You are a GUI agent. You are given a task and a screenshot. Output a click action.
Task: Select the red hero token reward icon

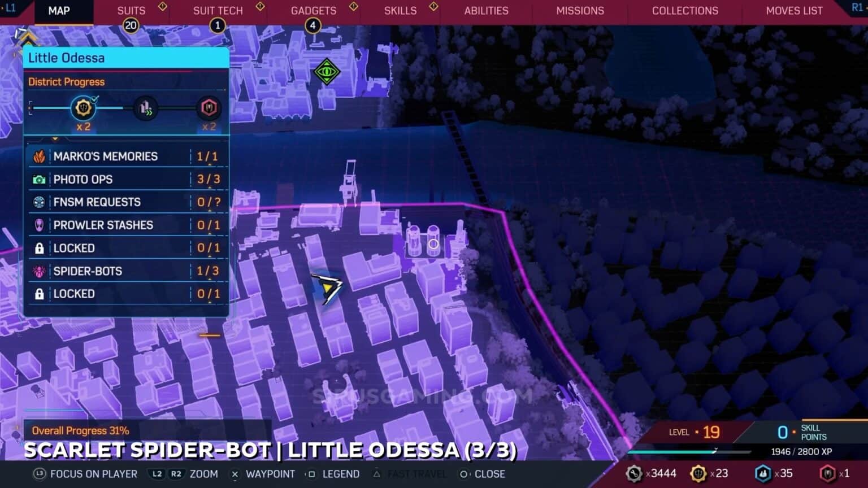click(209, 107)
